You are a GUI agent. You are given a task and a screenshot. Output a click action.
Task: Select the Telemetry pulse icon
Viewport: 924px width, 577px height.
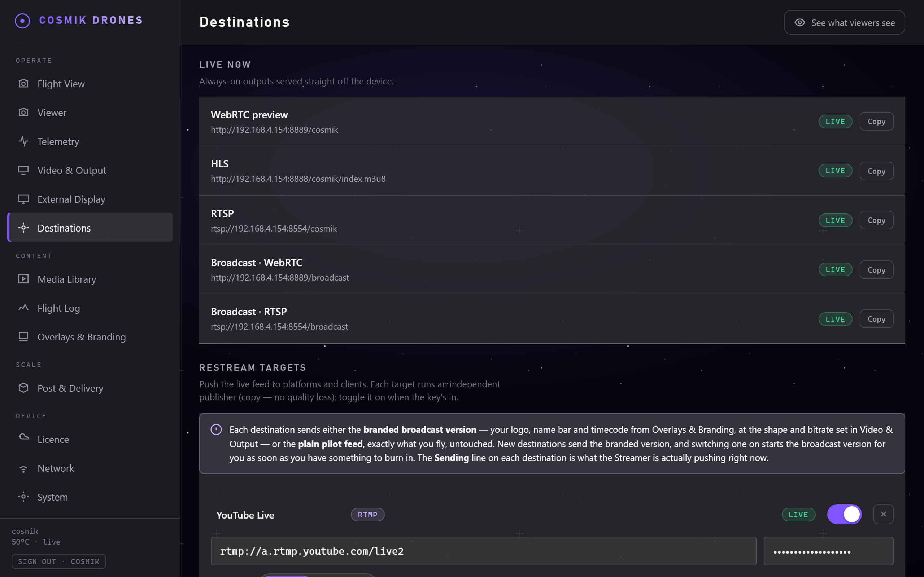(x=23, y=141)
